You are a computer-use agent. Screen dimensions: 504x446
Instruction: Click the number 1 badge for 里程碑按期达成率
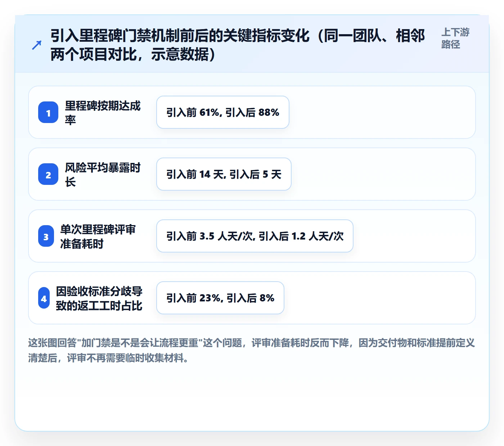[x=48, y=113]
